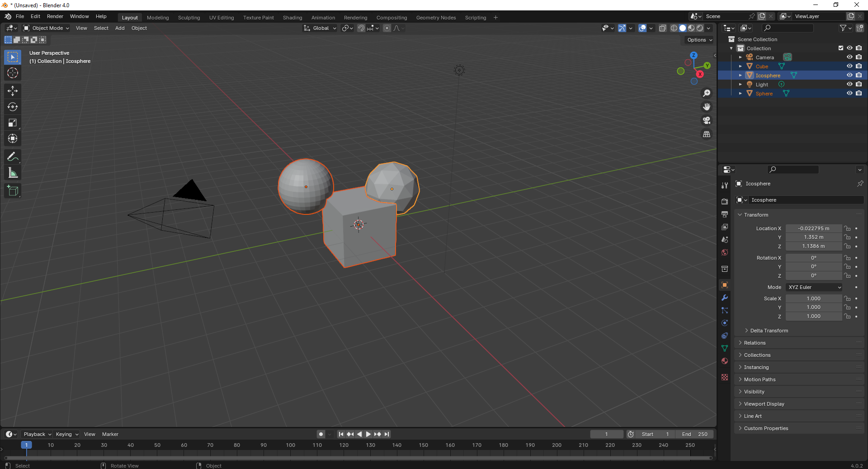
Task: Click frame 100 on the timeline ruler
Action: 290,445
